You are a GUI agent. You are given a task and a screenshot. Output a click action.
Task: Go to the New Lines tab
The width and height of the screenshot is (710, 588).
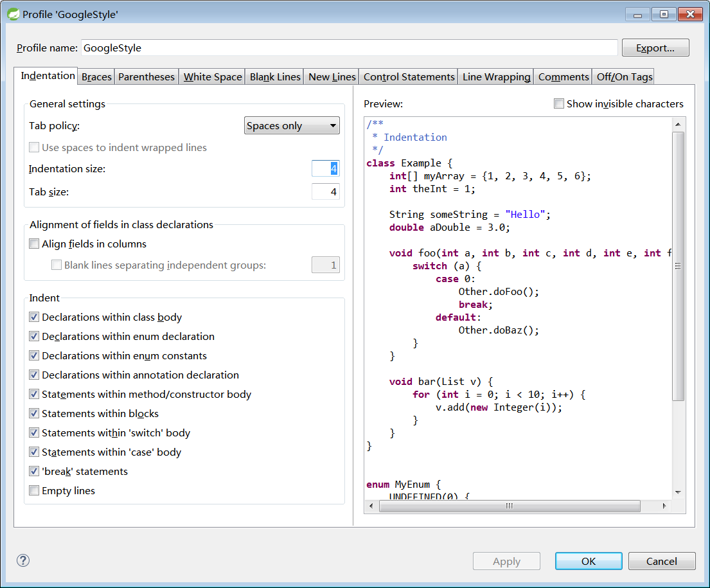[x=332, y=77]
